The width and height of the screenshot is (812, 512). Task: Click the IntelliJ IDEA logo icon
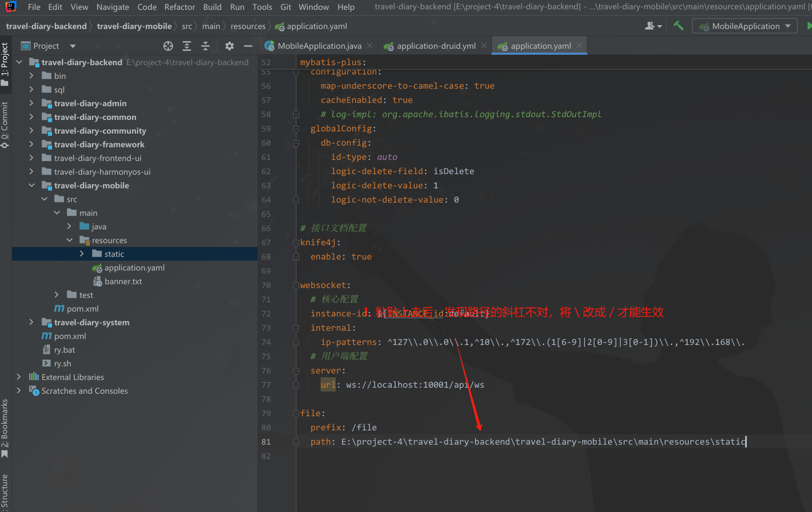tap(10, 7)
